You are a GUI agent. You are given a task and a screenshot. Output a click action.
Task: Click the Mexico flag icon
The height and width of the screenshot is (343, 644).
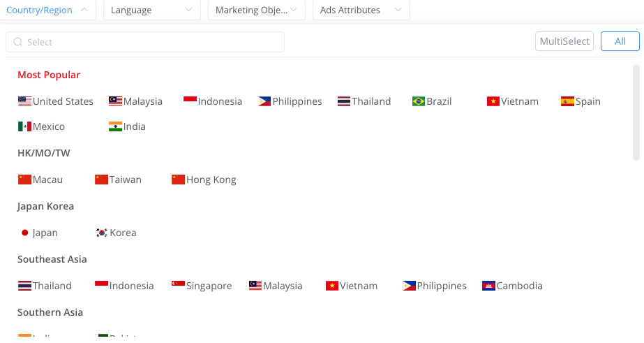click(24, 126)
